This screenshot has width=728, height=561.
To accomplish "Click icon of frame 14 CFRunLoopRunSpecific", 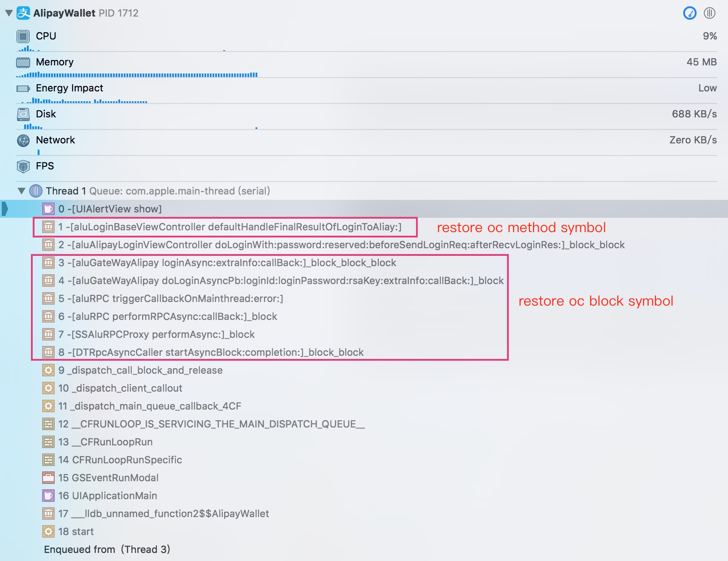I will tap(48, 460).
